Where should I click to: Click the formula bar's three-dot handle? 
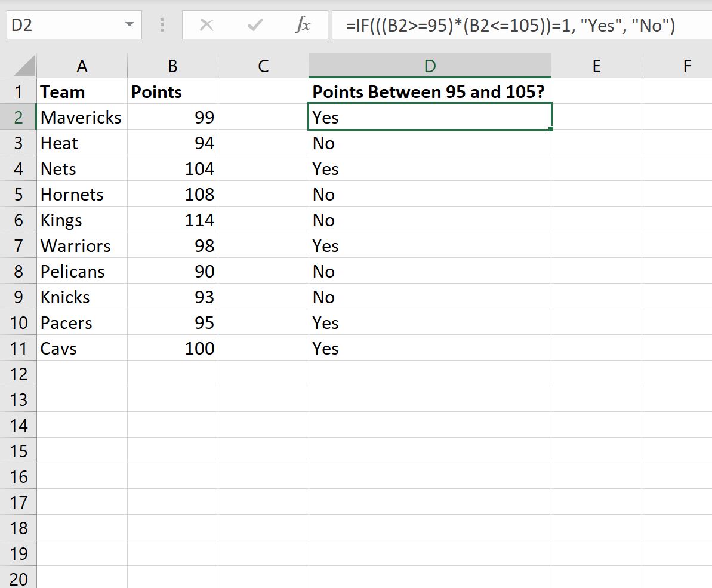coord(162,25)
